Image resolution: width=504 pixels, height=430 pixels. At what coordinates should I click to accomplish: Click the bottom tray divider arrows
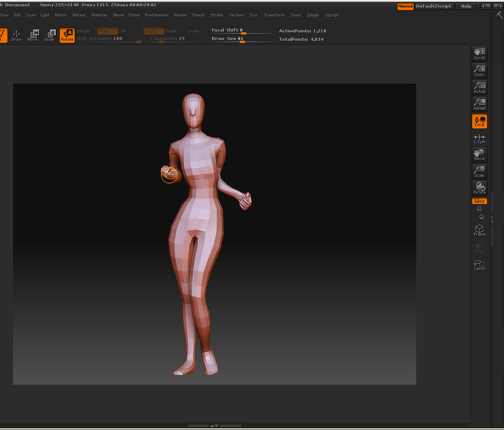(214, 426)
